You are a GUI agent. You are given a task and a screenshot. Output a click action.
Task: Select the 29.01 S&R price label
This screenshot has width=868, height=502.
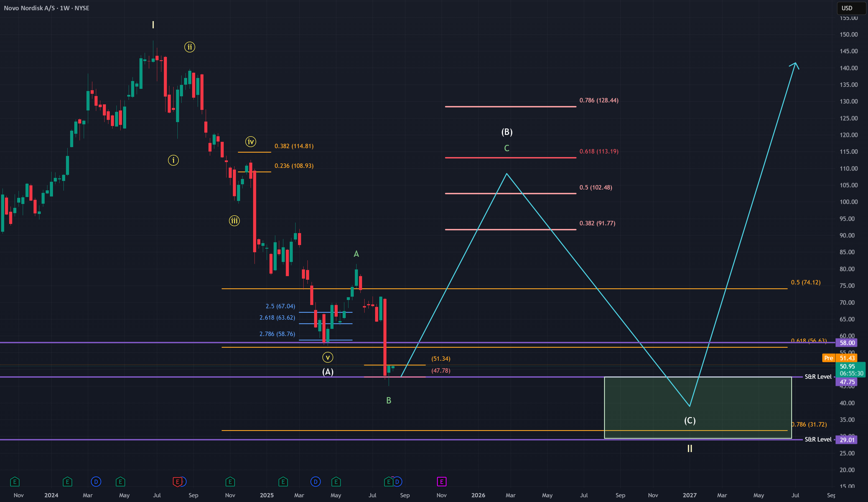(847, 440)
